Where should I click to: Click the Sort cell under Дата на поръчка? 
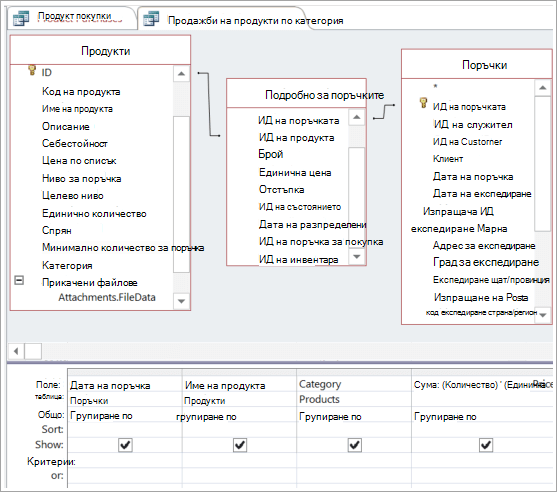[125, 429]
